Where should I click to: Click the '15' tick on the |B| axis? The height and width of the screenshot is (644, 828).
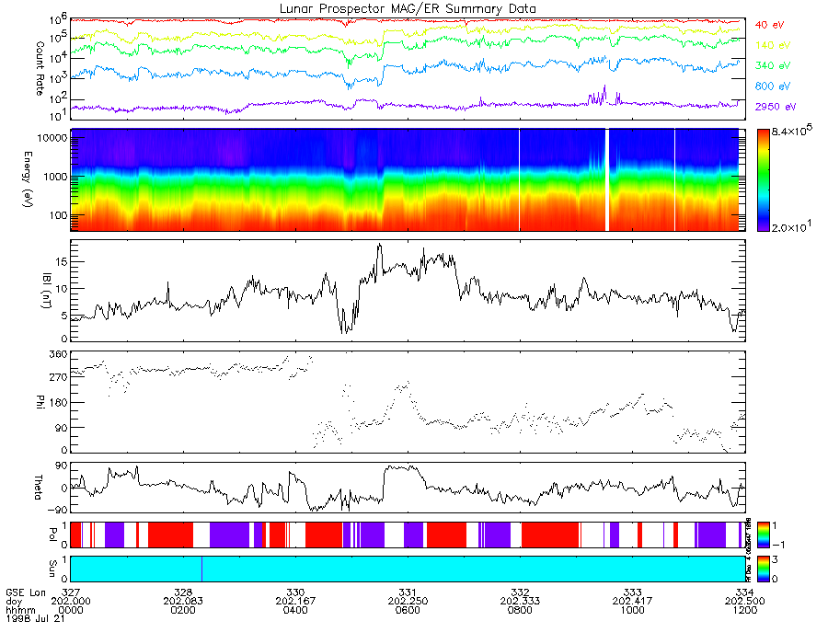[x=62, y=262]
